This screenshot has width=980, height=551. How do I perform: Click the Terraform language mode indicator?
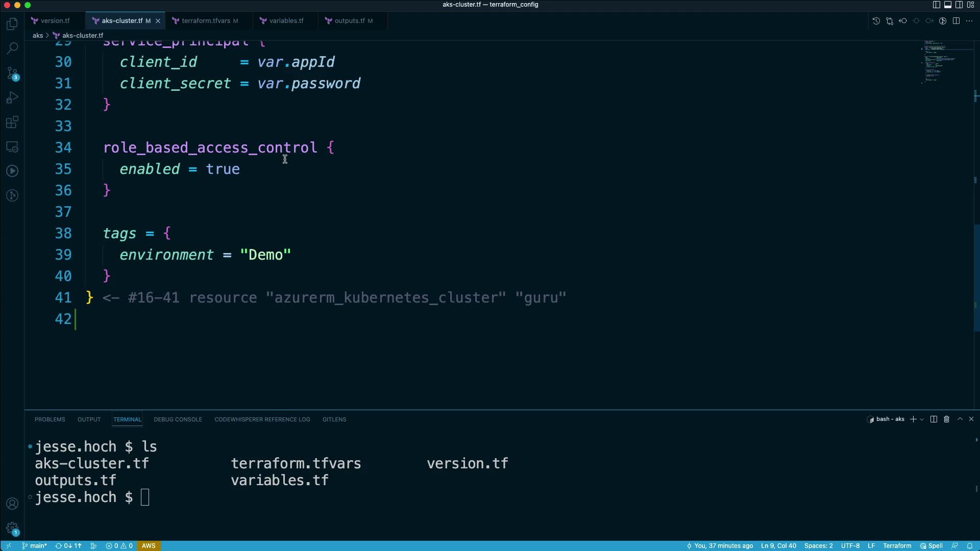tap(897, 545)
